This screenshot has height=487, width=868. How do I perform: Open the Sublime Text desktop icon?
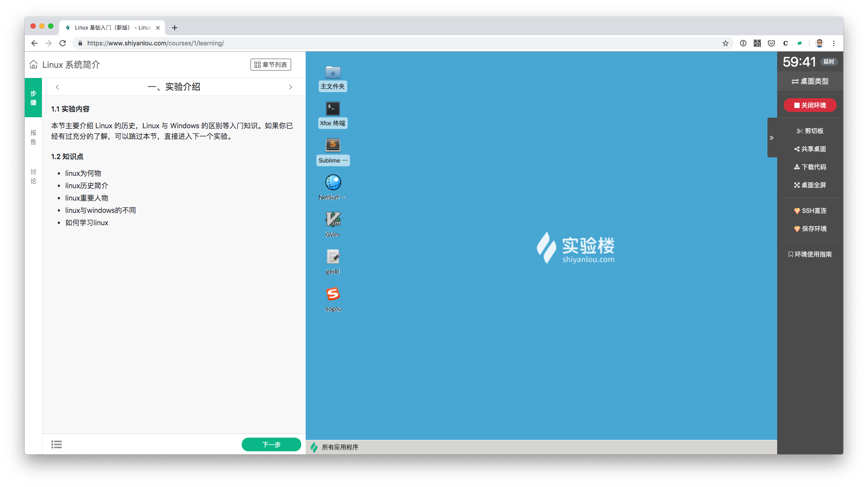(333, 145)
